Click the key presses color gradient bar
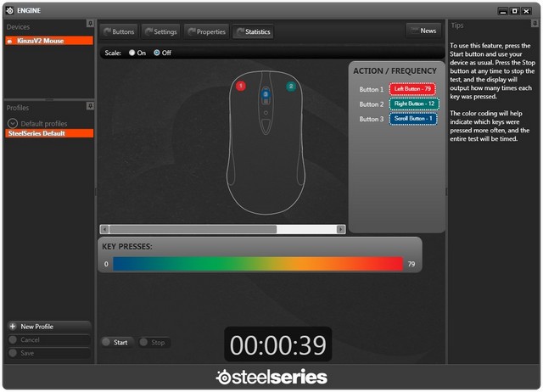Viewport: 543px width, 392px height. coord(258,264)
